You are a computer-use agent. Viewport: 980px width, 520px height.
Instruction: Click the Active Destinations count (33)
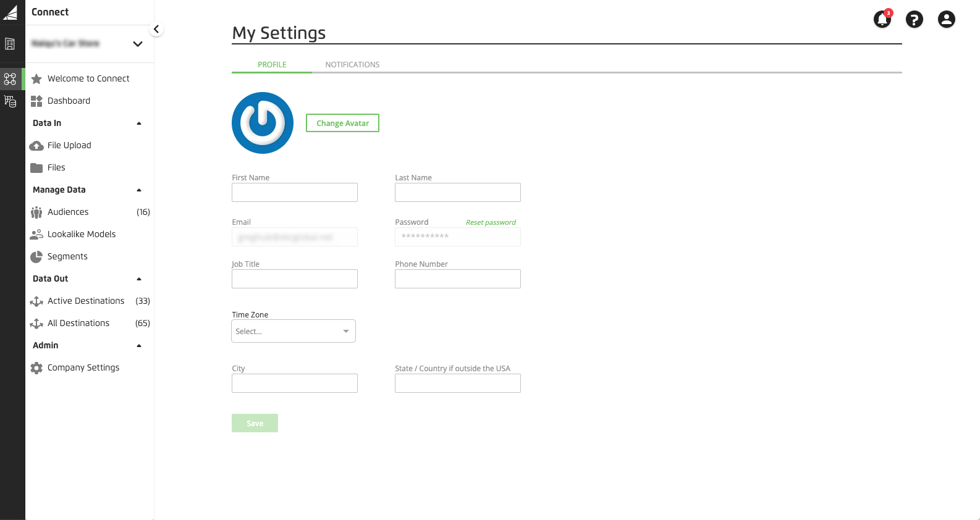tap(143, 301)
